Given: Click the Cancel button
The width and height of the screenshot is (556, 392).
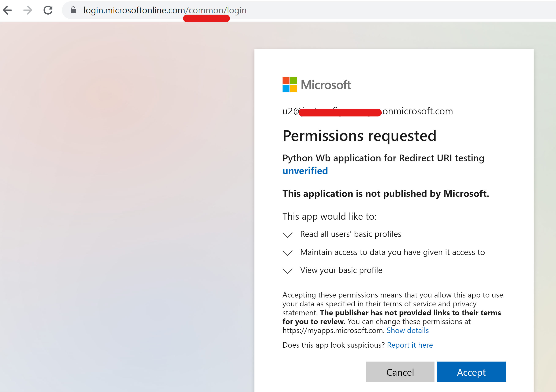Looking at the screenshot, I should click(400, 372).
